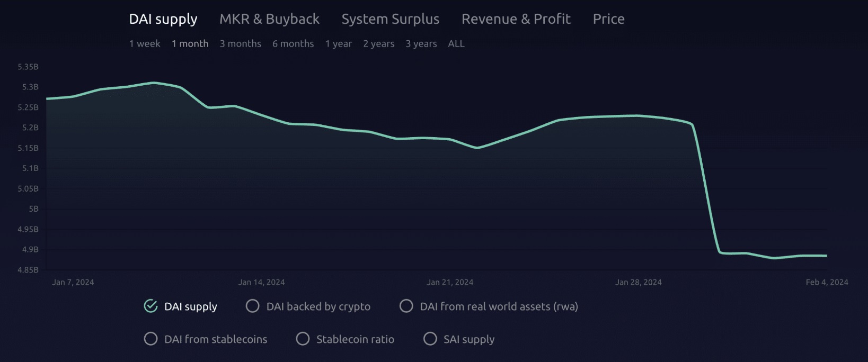
Task: Click the Jan 21, 2024 axis label
Action: coord(450,283)
